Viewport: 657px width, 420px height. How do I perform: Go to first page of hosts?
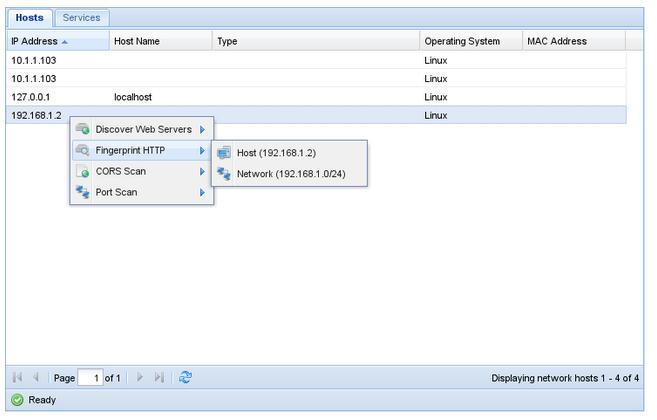pyautogui.click(x=18, y=378)
